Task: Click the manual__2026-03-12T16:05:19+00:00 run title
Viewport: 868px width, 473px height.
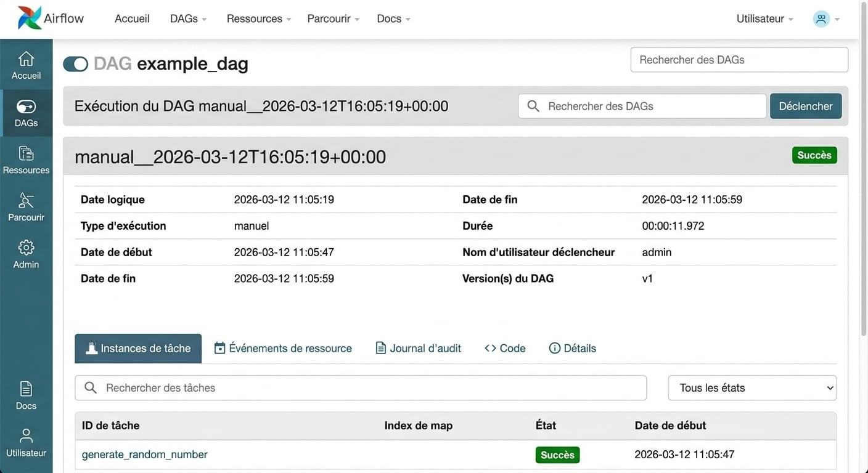Action: [x=230, y=157]
